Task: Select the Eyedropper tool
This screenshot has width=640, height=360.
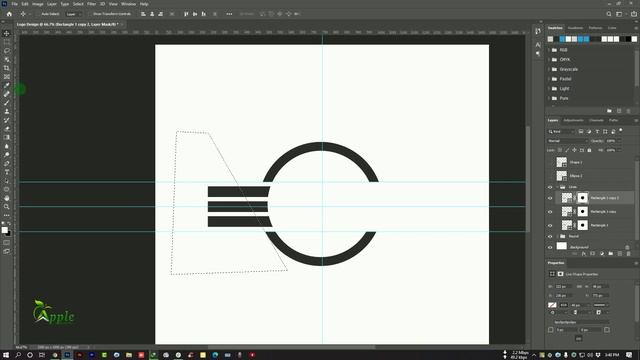Action: point(7,85)
